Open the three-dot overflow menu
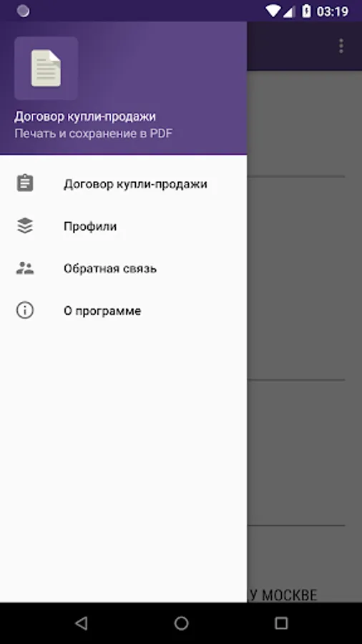The width and height of the screenshot is (362, 644). coord(341,46)
